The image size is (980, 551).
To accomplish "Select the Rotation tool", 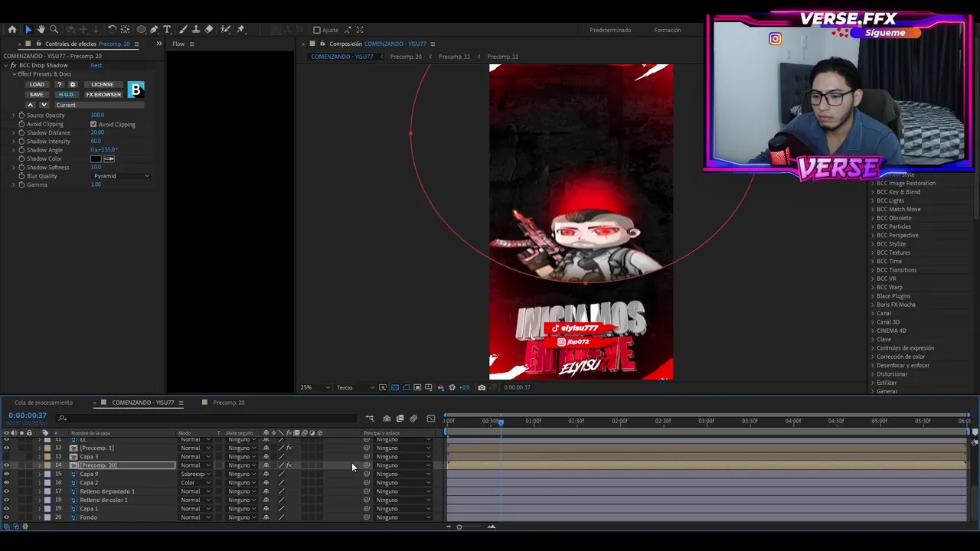I will point(112,29).
